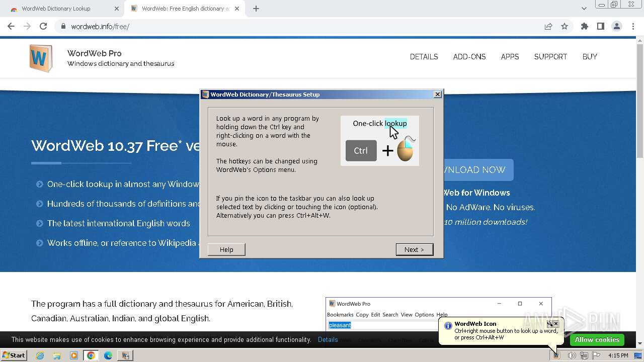
Task: Open the Chrome extensions puzzle icon
Action: click(x=585, y=26)
